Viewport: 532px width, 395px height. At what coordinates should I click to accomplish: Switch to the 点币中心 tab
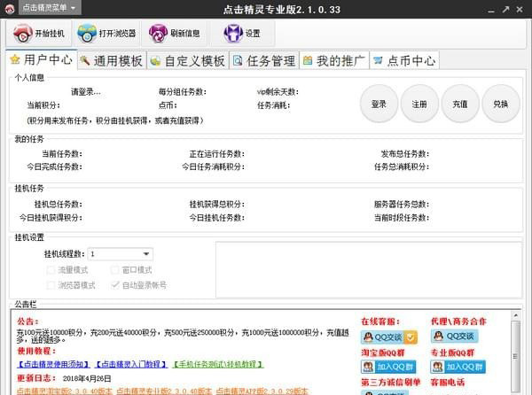pyautogui.click(x=404, y=61)
